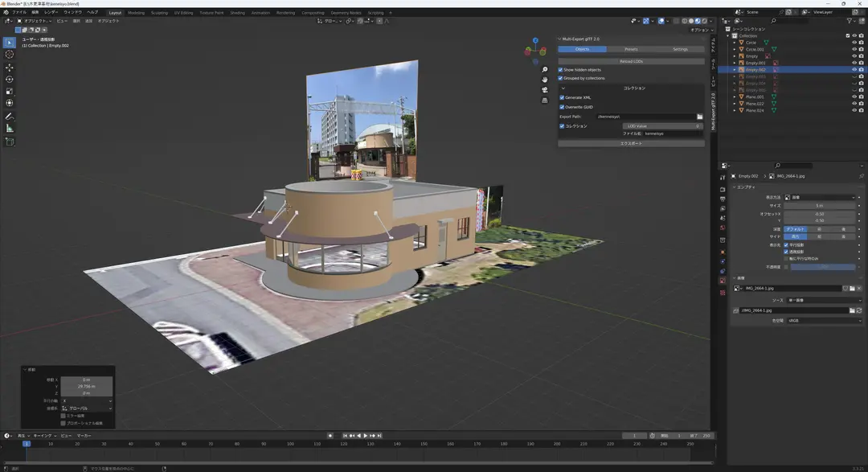Open the sRGB color space dropdown
This screenshot has width=868, height=472.
[x=825, y=321]
